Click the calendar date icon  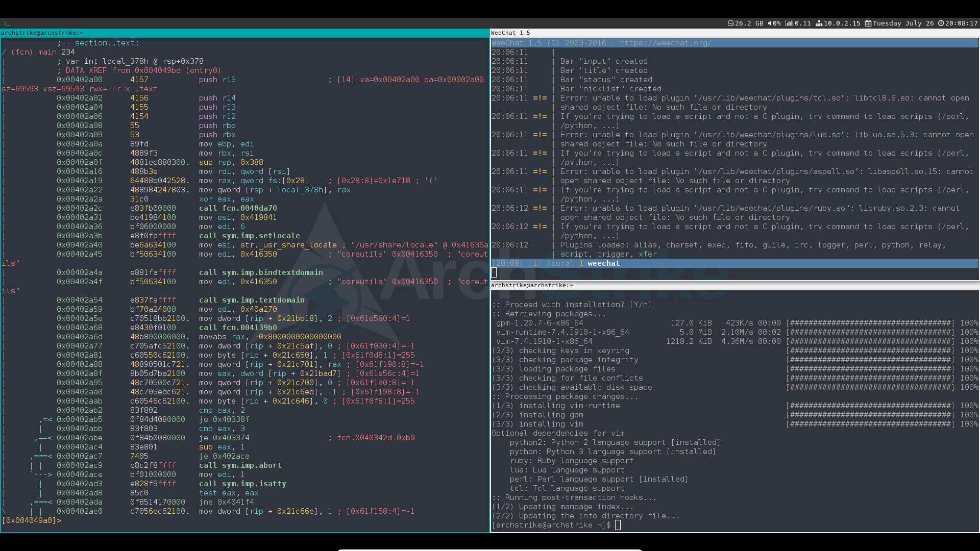click(x=868, y=23)
